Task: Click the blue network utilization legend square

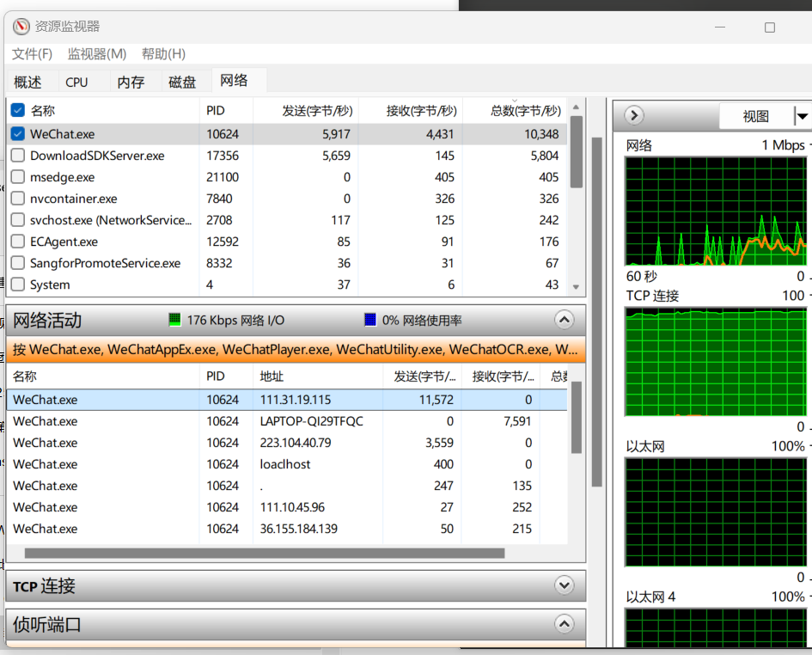Action: tap(370, 320)
